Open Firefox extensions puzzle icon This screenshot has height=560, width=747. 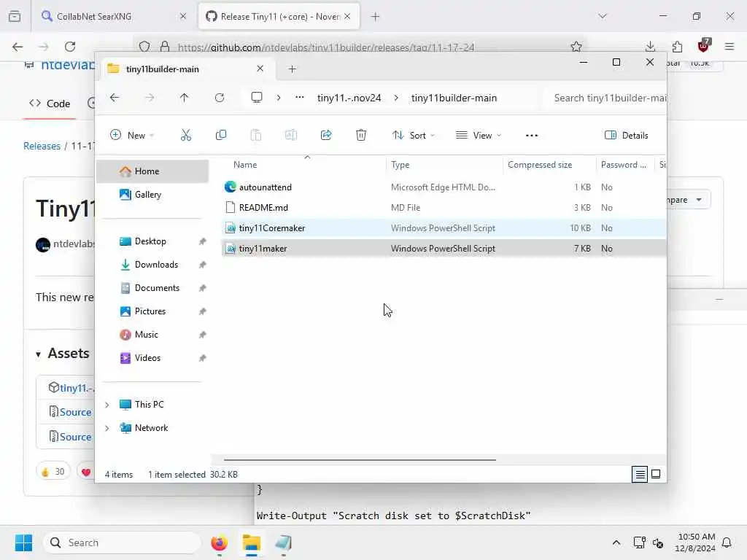pos(677,47)
